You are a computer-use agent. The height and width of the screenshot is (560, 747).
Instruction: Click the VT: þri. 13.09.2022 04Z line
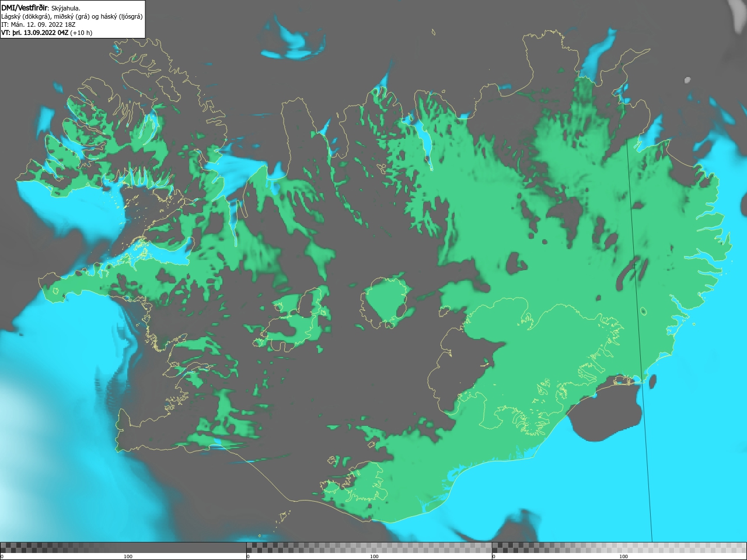[x=47, y=33]
